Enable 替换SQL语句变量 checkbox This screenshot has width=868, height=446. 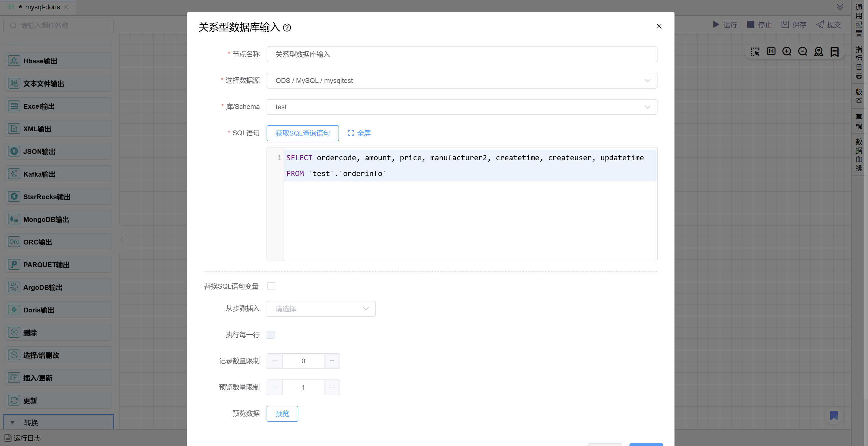point(271,286)
